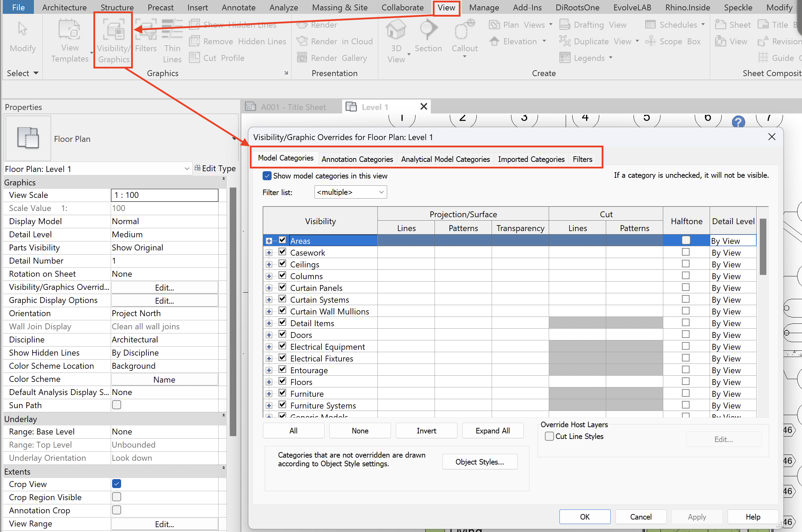Viewport: 802px width, 532px height.
Task: Expand the Doors category tree node
Action: pos(269,335)
